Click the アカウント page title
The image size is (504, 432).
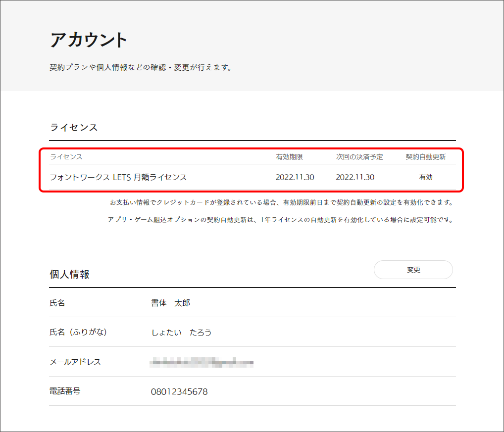point(89,40)
